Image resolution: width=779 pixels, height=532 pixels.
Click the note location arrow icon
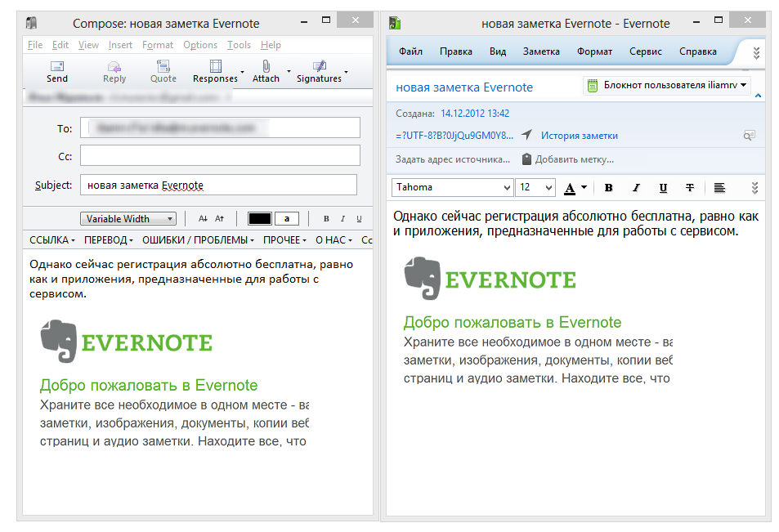click(526, 136)
